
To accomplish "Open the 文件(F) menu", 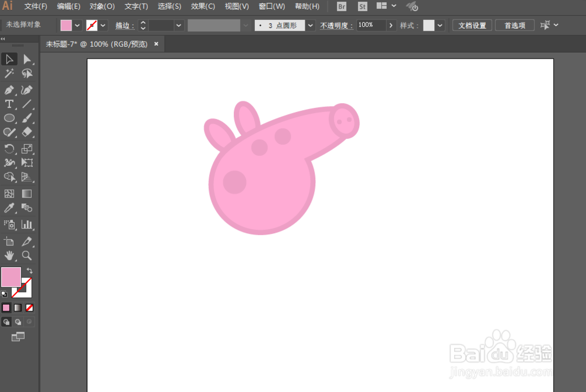I will 36,6.
